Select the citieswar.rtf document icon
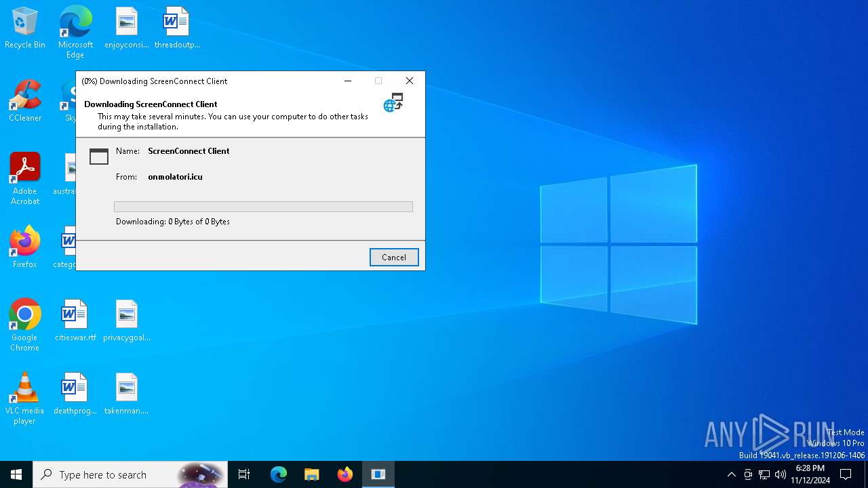 click(75, 321)
